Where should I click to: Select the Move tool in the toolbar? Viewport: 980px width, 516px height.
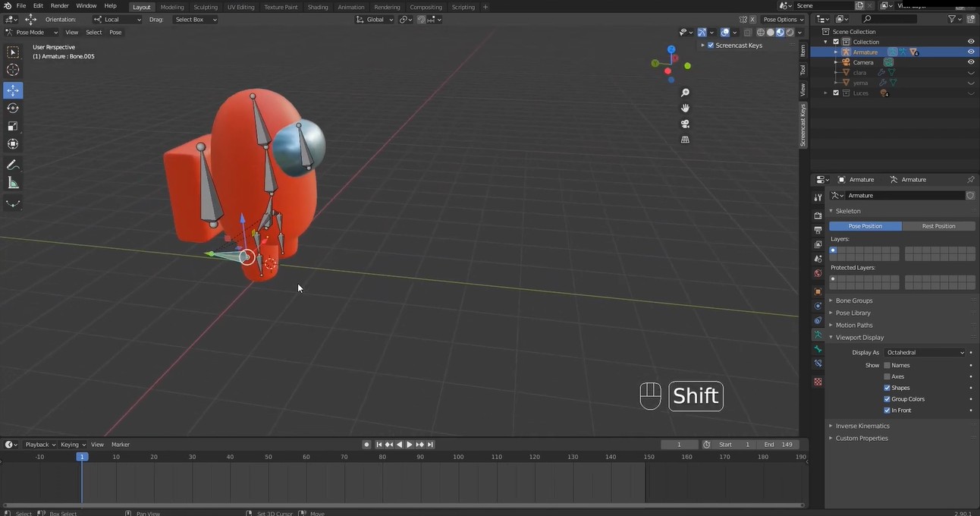(x=13, y=90)
